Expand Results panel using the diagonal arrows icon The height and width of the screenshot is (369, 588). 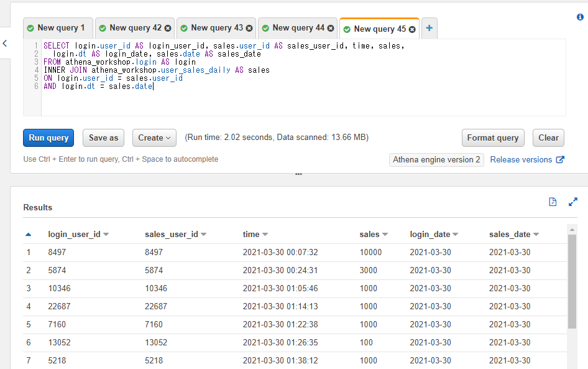pos(572,202)
